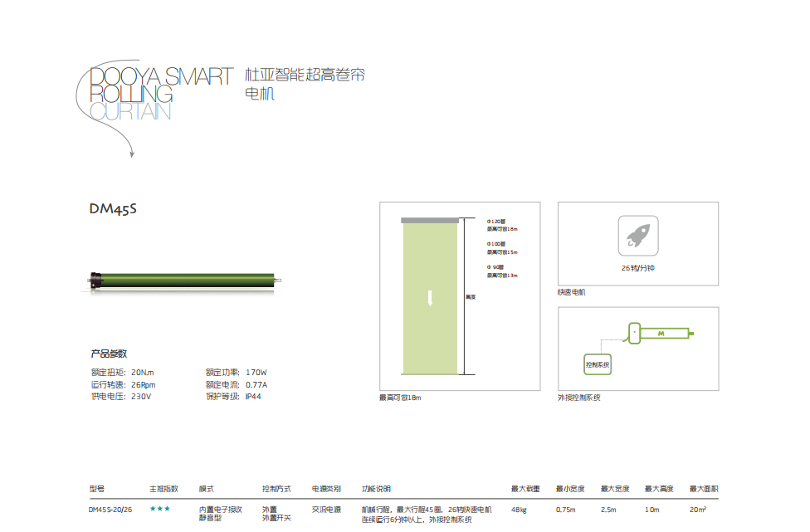Click the 26转/分钟 speed label
810x532 pixels.
coord(638,268)
